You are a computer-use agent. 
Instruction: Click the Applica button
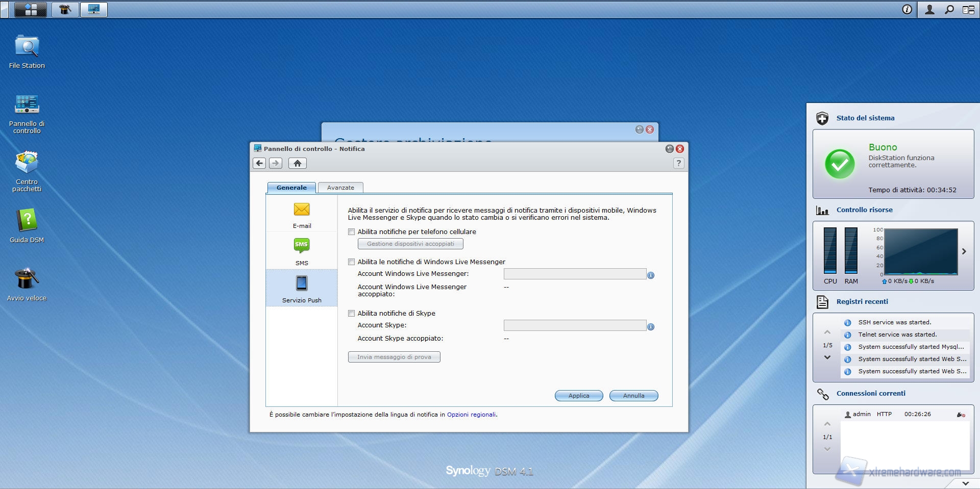579,396
